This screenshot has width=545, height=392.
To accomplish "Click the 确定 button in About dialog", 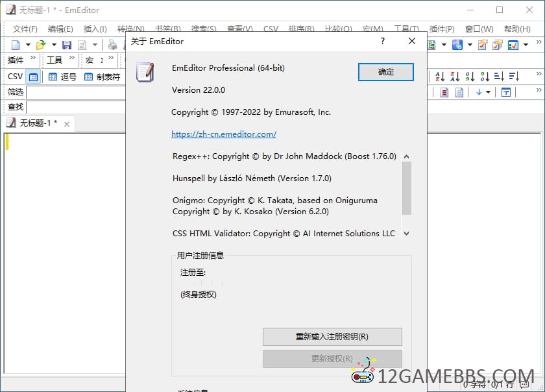I will pyautogui.click(x=386, y=72).
